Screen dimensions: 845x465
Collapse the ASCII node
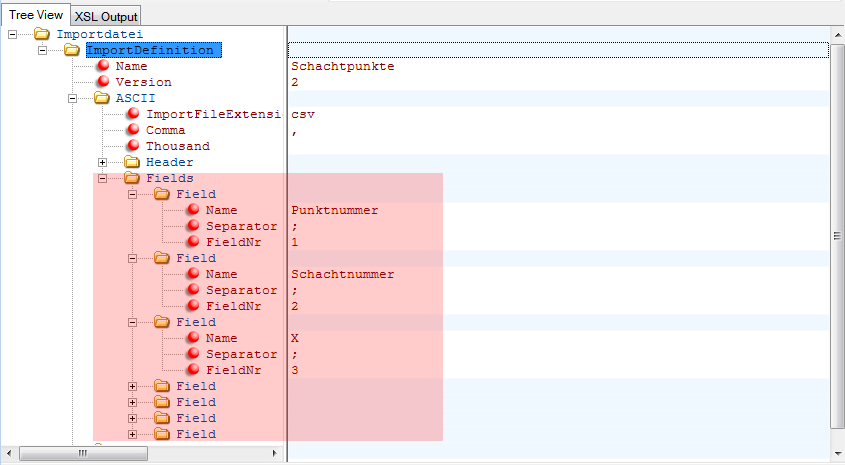[72, 98]
